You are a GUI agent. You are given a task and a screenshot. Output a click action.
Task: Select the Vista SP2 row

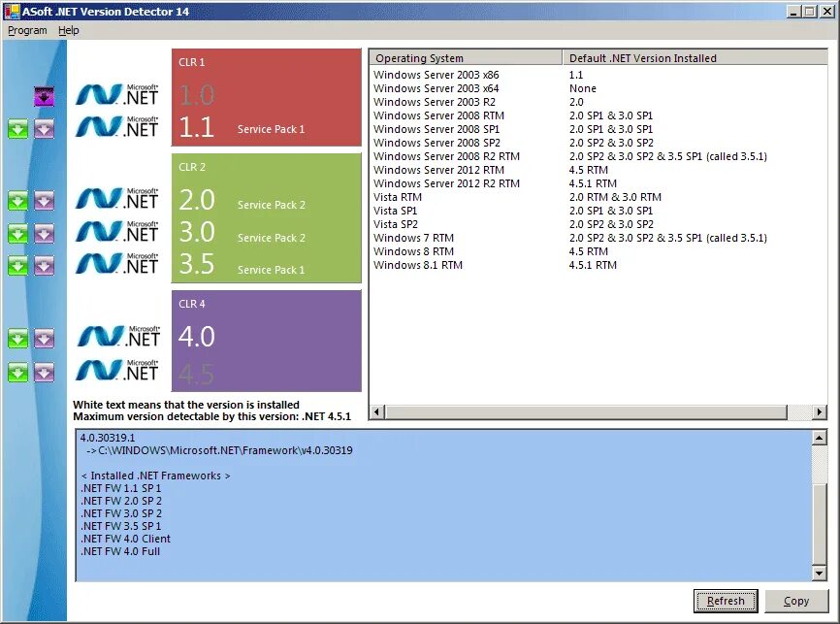(x=598, y=224)
